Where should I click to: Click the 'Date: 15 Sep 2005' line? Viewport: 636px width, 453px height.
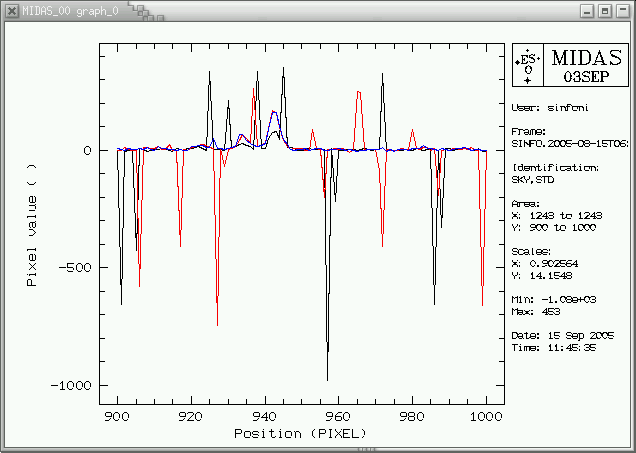pyautogui.click(x=555, y=335)
